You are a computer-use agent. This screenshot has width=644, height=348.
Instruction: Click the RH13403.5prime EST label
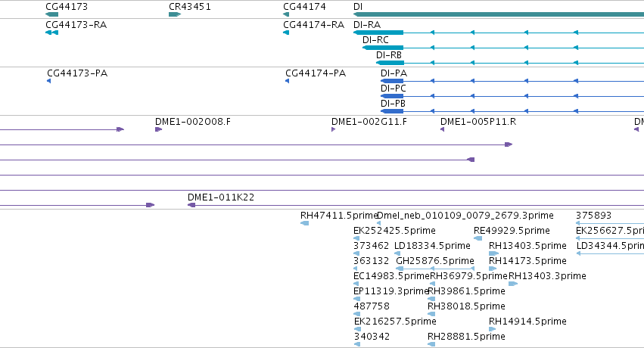point(527,246)
